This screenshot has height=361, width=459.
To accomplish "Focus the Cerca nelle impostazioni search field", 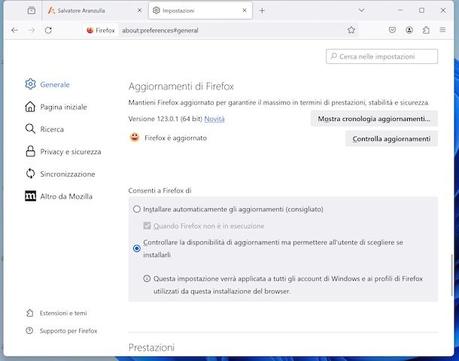I will click(382, 57).
